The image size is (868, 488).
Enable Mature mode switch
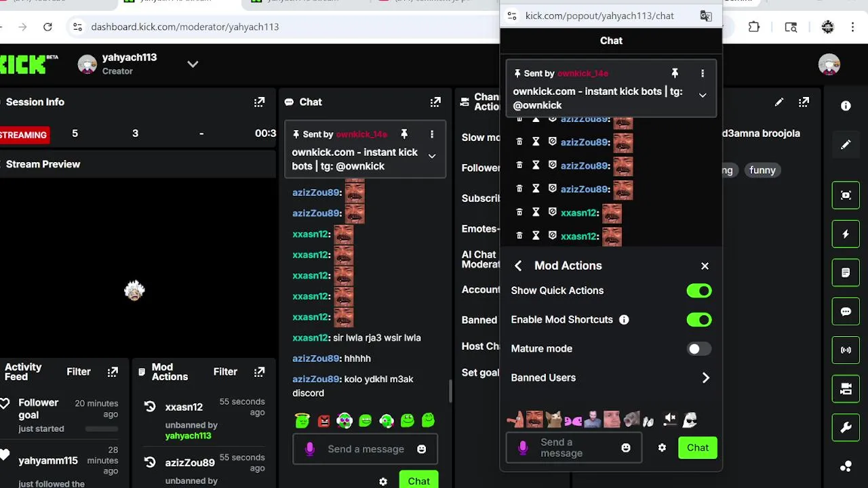click(x=699, y=349)
